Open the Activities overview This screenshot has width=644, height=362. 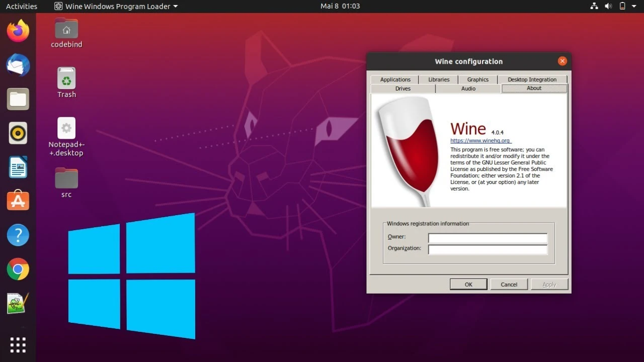click(x=21, y=6)
